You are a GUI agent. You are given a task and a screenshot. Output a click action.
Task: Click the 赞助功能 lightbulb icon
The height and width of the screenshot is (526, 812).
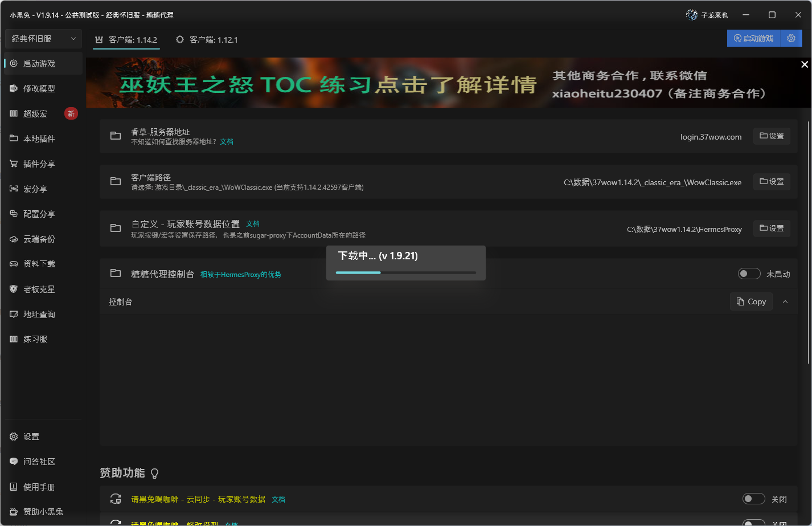154,473
